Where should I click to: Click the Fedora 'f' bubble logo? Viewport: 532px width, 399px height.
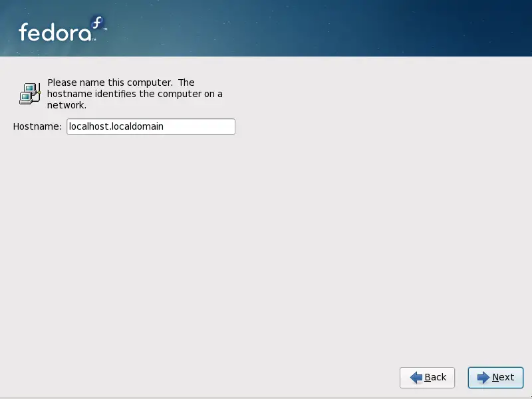[98, 23]
